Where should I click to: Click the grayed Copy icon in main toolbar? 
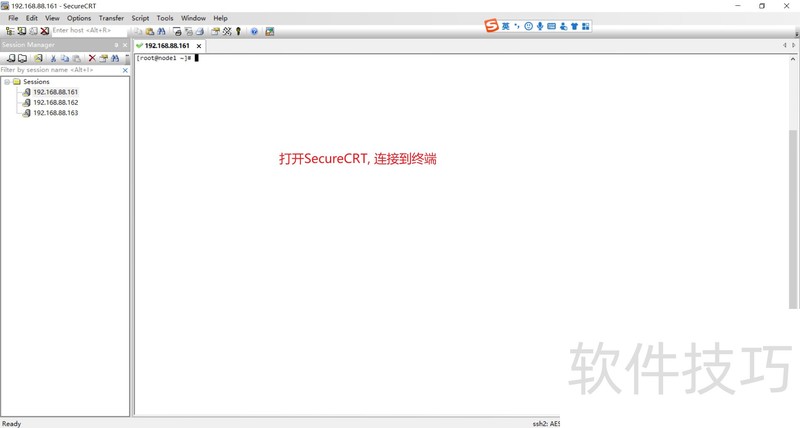pyautogui.click(x=138, y=32)
